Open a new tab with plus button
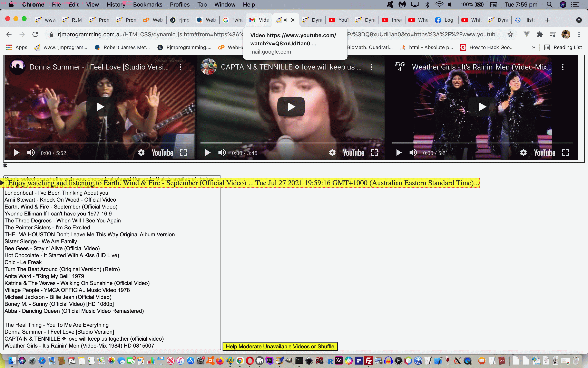This screenshot has height=368, width=588. pos(547,20)
